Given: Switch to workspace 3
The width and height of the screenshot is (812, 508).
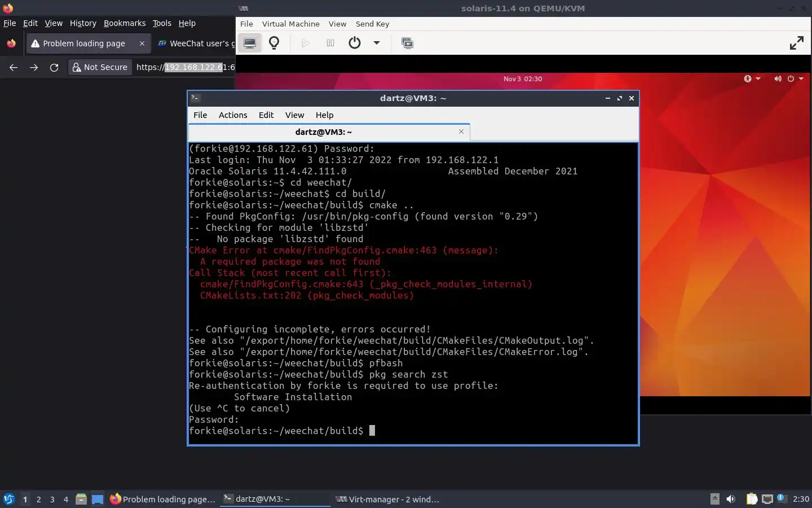Looking at the screenshot, I should tap(52, 499).
